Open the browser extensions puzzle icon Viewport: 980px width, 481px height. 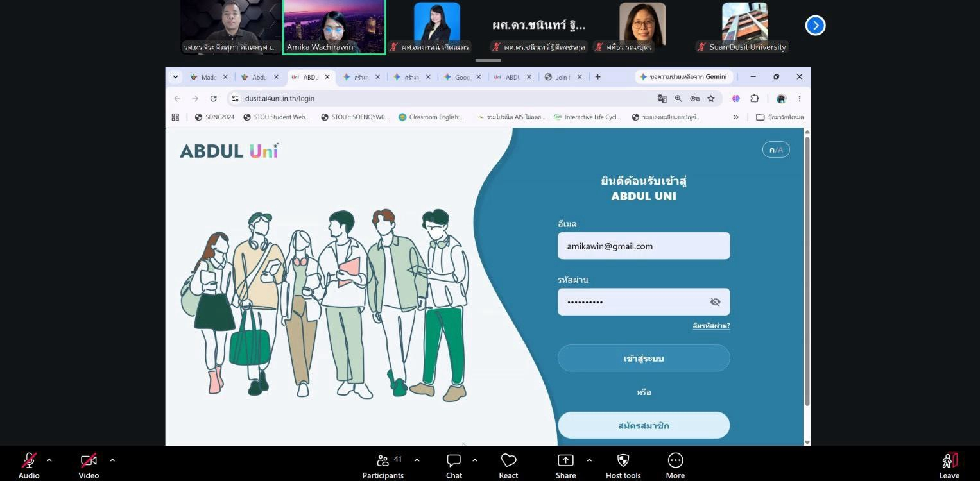(x=755, y=99)
